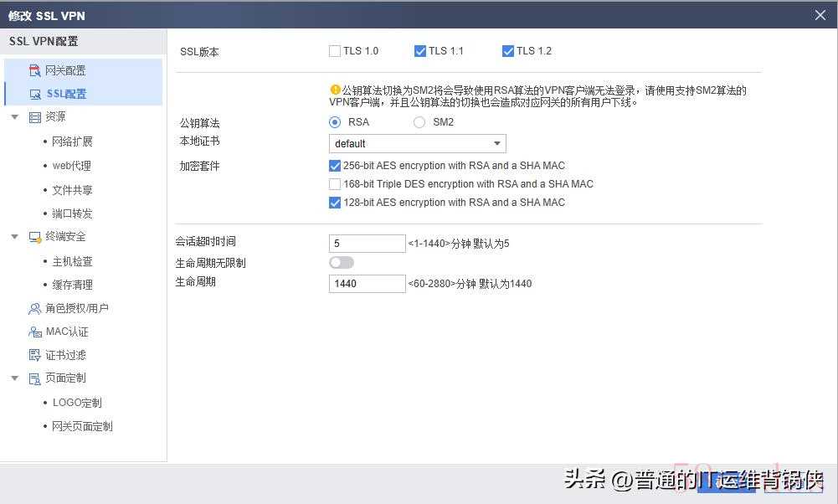Click the SSL VPN配置 panel header
Viewport: 838px width, 504px height.
(84, 41)
